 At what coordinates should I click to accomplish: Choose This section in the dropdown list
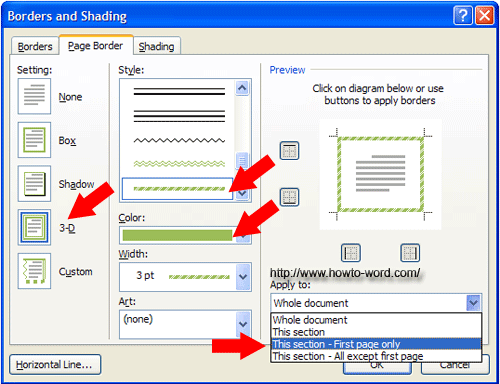376,332
